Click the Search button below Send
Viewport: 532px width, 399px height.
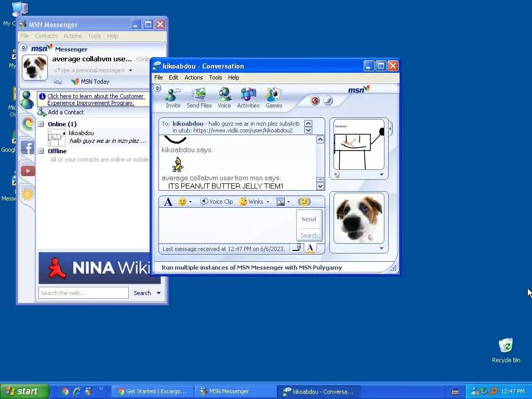pyautogui.click(x=309, y=235)
